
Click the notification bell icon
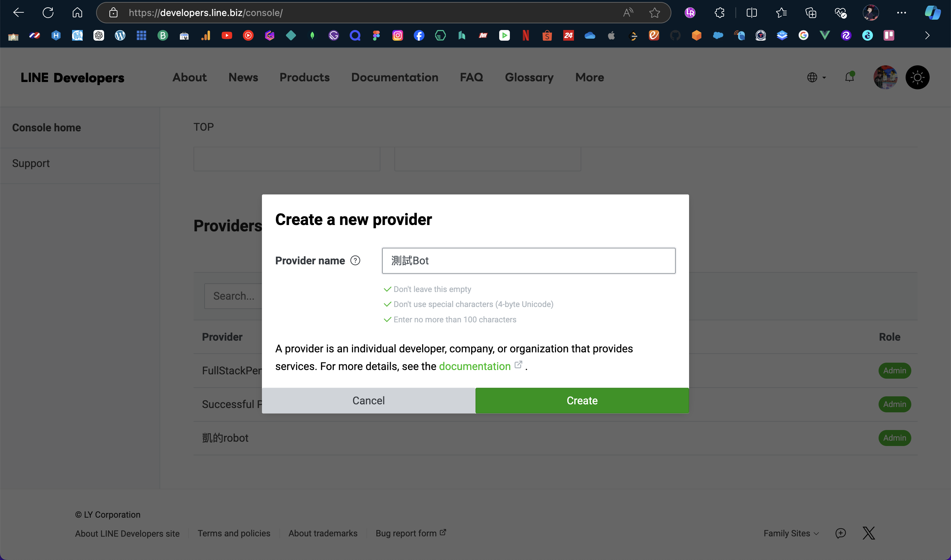[850, 77]
